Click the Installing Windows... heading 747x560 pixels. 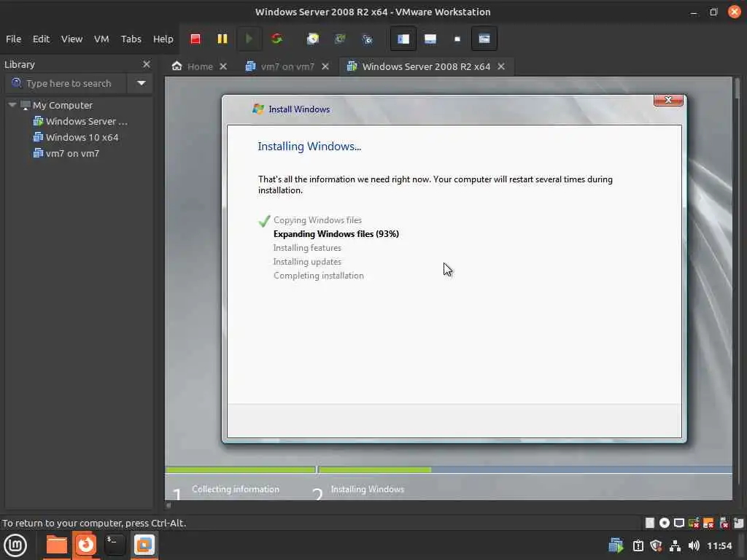(x=309, y=146)
